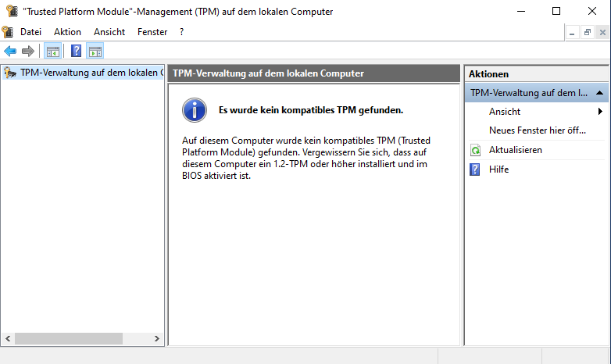The width and height of the screenshot is (611, 364).
Task: Open the Aktion menu
Action: point(67,32)
